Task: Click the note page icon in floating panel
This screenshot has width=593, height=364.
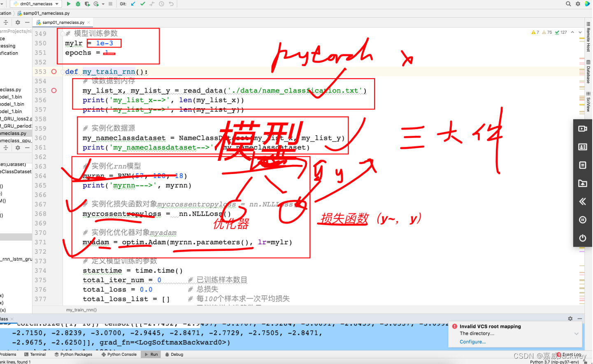Action: point(583,165)
